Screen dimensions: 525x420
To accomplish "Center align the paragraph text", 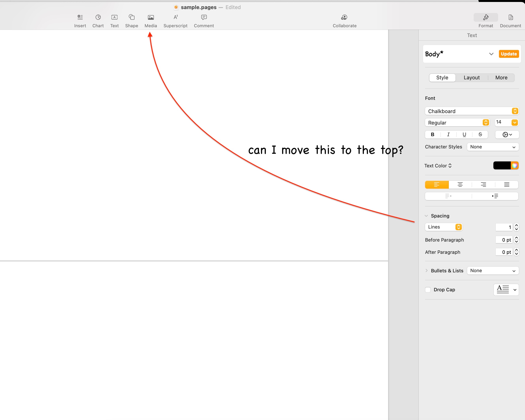I will [x=460, y=185].
